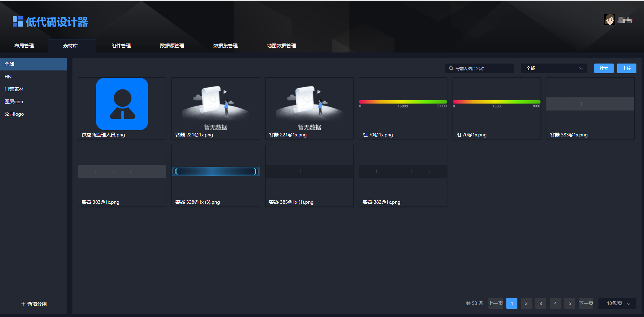Select the HN group in sidebar

(33, 77)
